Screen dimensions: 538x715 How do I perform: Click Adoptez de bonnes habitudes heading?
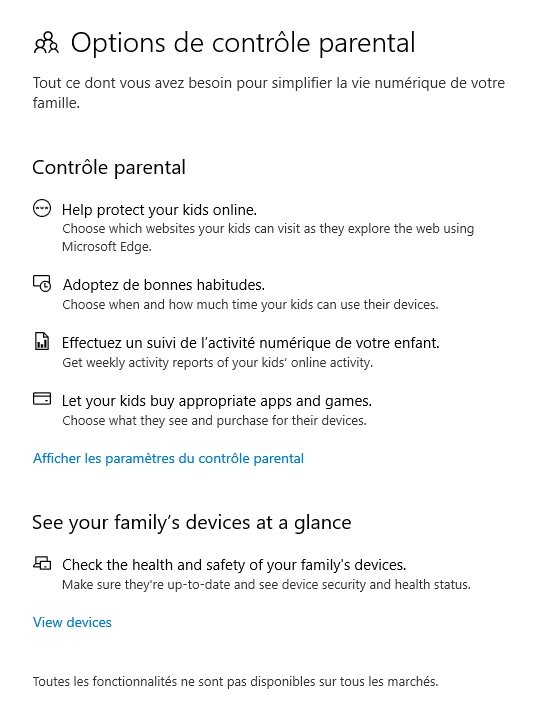click(x=164, y=285)
